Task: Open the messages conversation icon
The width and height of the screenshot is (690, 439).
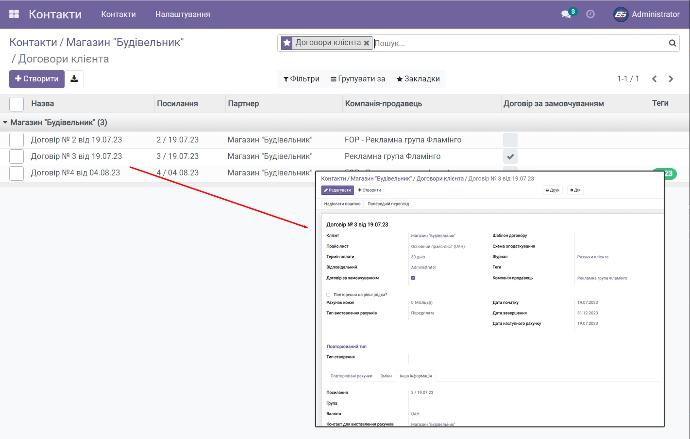Action: 567,15
